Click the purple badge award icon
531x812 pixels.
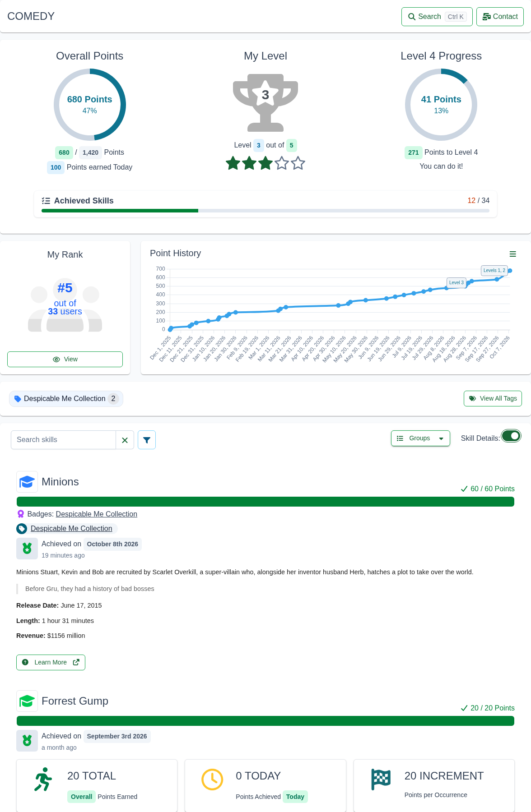pyautogui.click(x=20, y=514)
